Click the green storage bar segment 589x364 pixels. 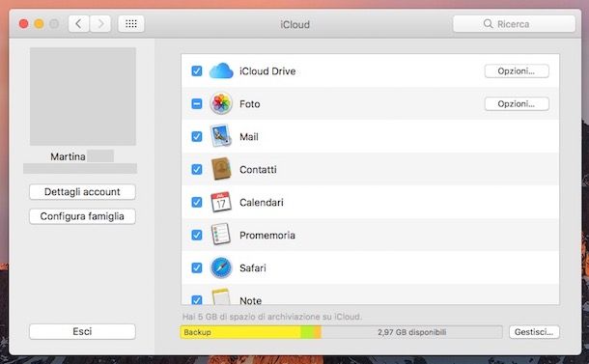pos(307,332)
